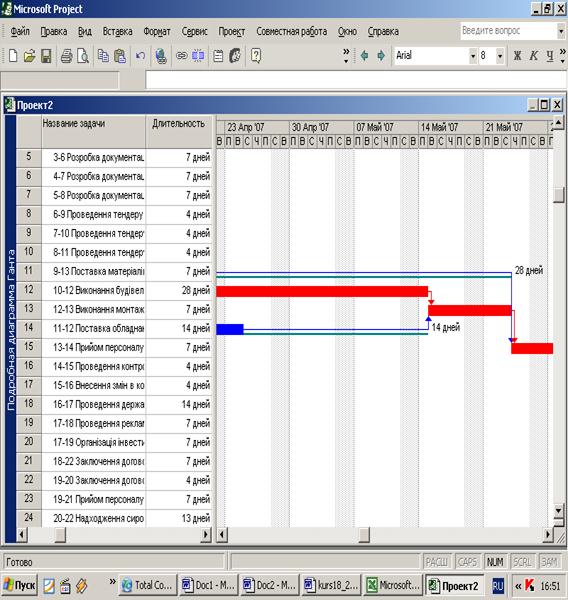Screen dimensions: 568x600
Task: Click the Gantt chart horizontal scrollbar thumb
Action: [x=364, y=535]
